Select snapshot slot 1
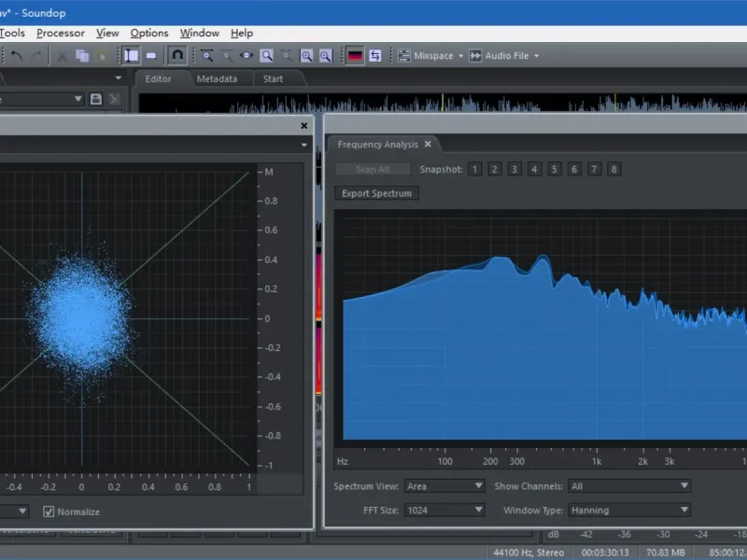Viewport: 747px width, 560px height. click(474, 169)
